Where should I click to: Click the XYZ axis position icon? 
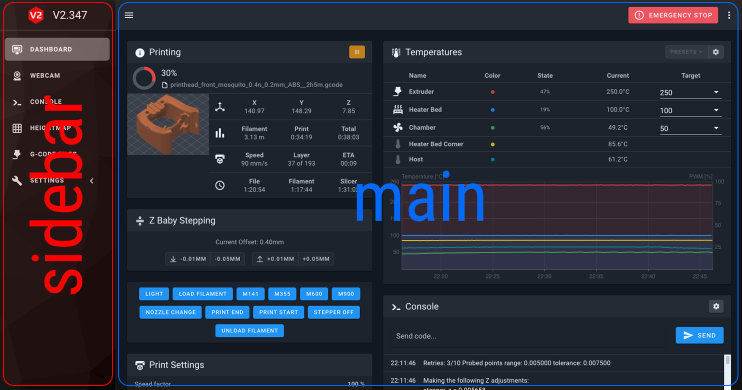(220, 107)
